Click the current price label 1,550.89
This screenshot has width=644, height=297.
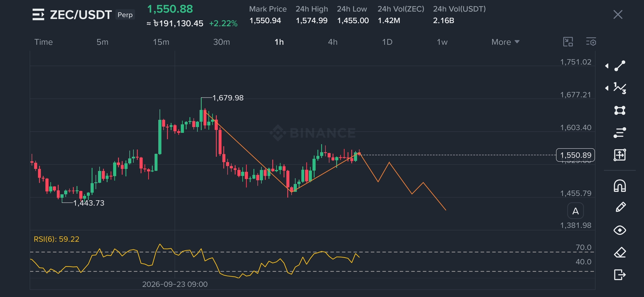click(575, 155)
